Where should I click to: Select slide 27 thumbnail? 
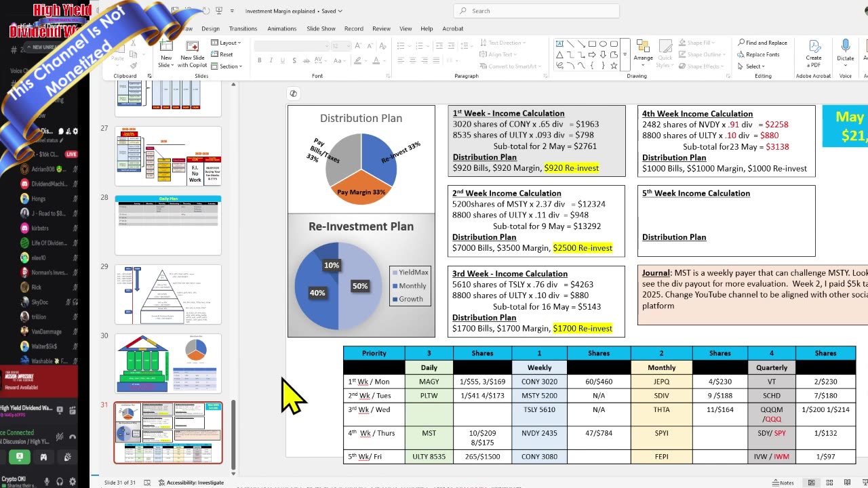[x=168, y=156]
